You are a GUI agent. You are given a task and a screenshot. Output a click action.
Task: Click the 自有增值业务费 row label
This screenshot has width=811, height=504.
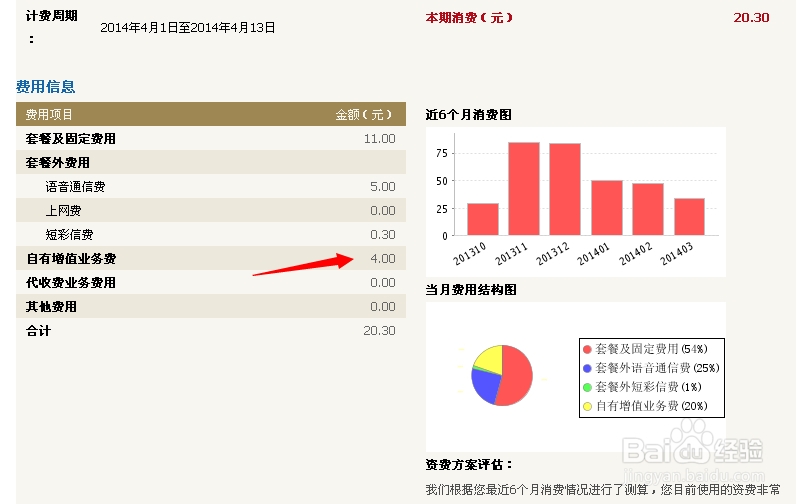pyautogui.click(x=71, y=258)
